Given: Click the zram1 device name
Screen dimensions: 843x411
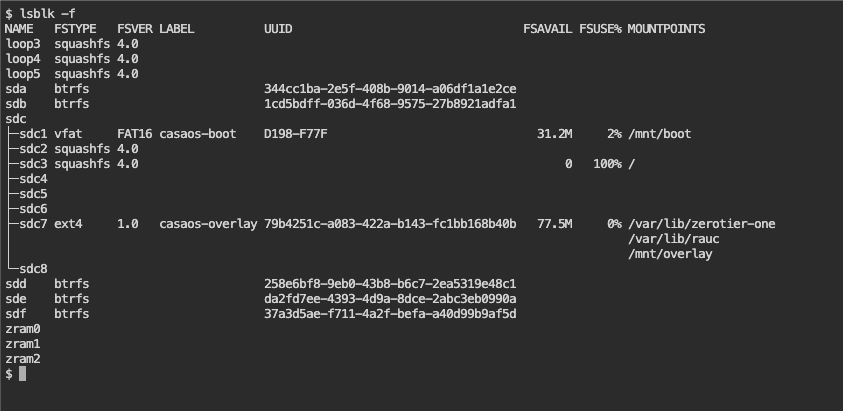Looking at the screenshot, I should 23,343.
